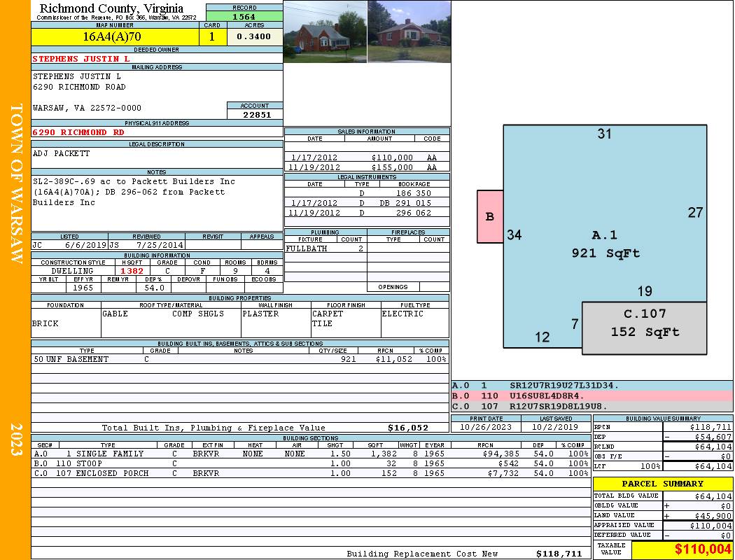Select the 1/17/2012 $110,000 sale row

point(367,158)
